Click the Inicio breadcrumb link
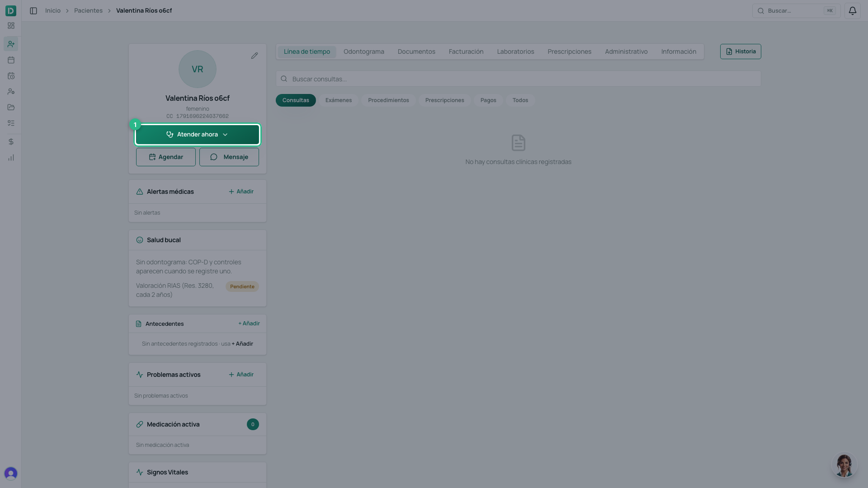868x488 pixels. pos(53,10)
